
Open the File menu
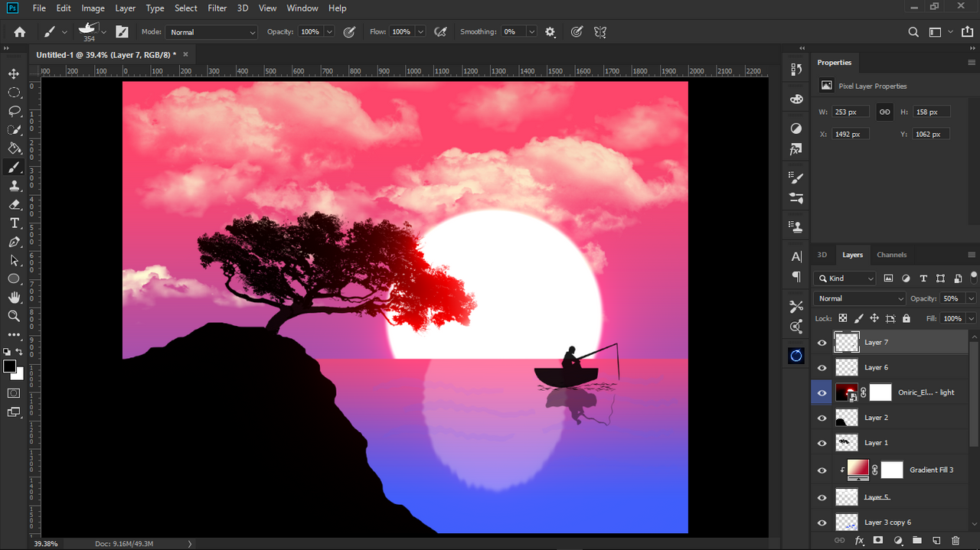pyautogui.click(x=39, y=8)
